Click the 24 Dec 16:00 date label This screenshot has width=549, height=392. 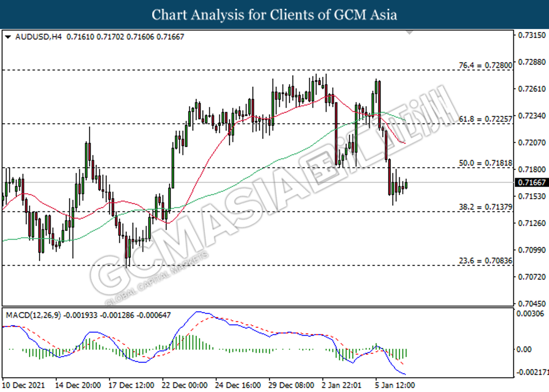[238, 385]
